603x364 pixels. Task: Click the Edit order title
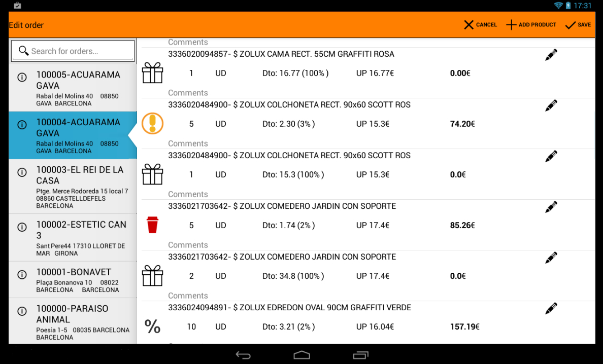26,25
